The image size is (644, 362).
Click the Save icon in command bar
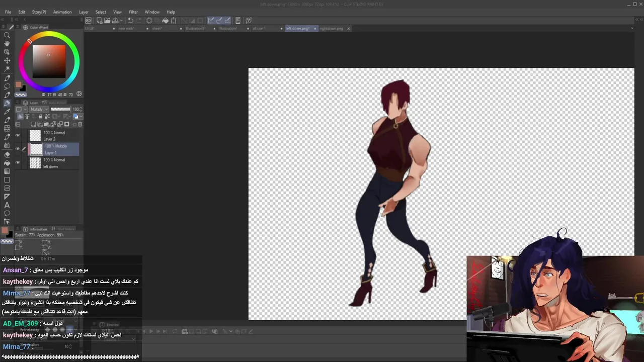115,21
